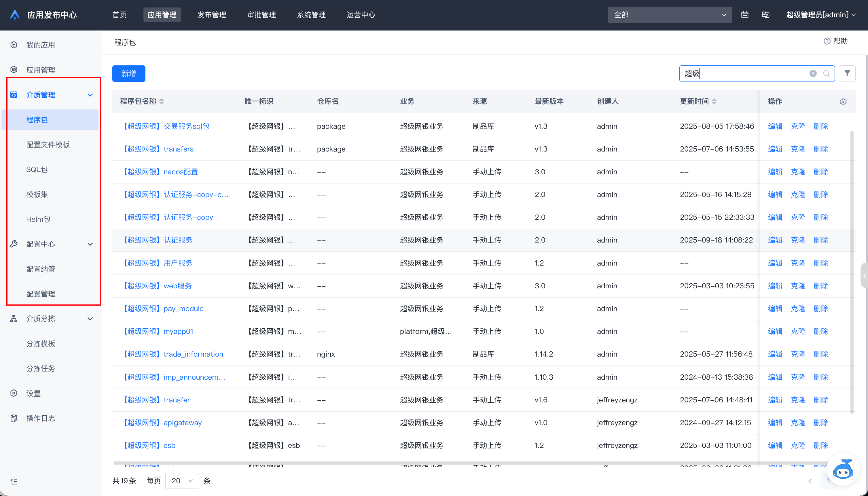Open the 发布管理 top menu
This screenshot has height=496, width=868.
(x=212, y=15)
